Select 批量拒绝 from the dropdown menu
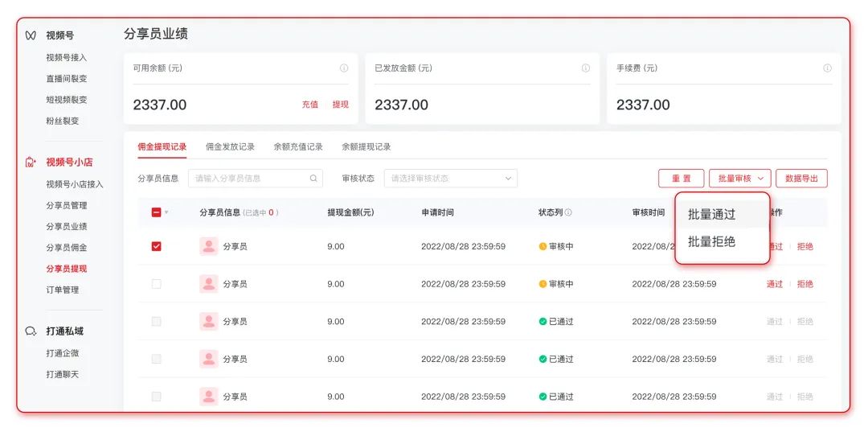Screen dimensions: 868x432 [x=711, y=241]
